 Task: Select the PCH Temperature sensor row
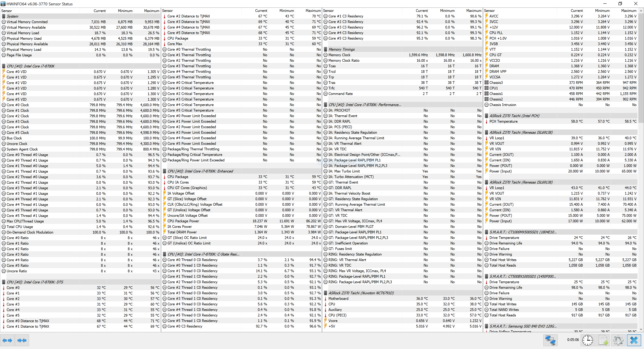coord(503,121)
